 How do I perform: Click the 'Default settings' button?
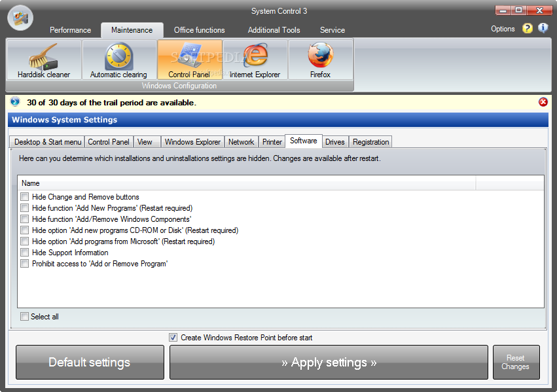(90, 362)
